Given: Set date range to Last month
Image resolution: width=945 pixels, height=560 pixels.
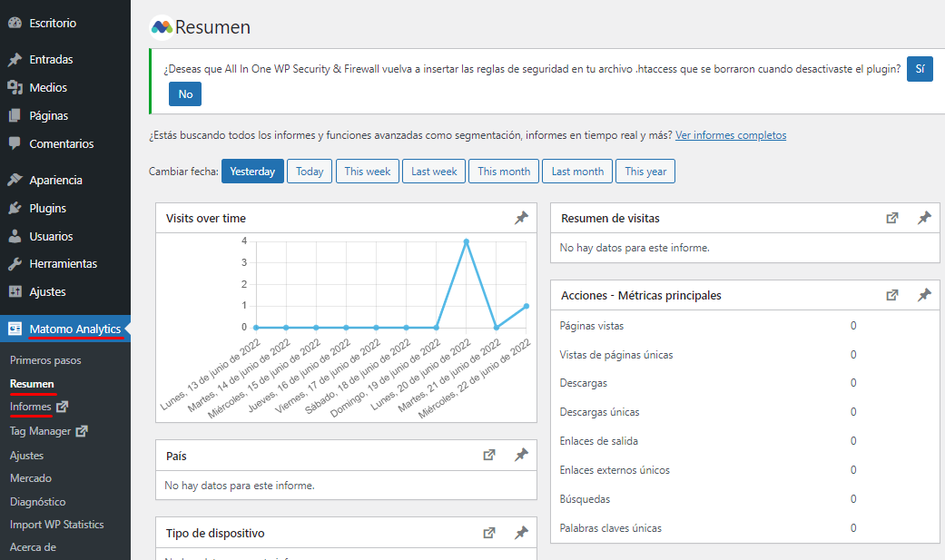Looking at the screenshot, I should pyautogui.click(x=577, y=172).
